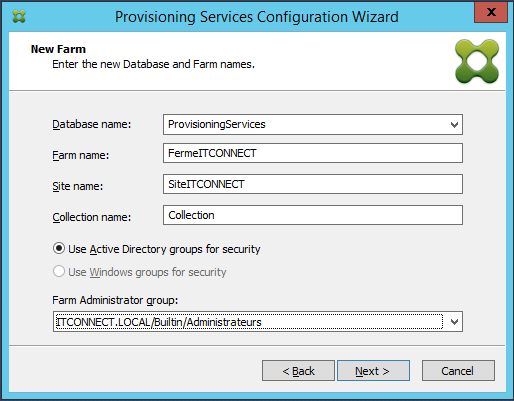Image resolution: width=514 pixels, height=401 pixels.
Task: Select Use Active Directory groups for security
Action: tap(156, 249)
